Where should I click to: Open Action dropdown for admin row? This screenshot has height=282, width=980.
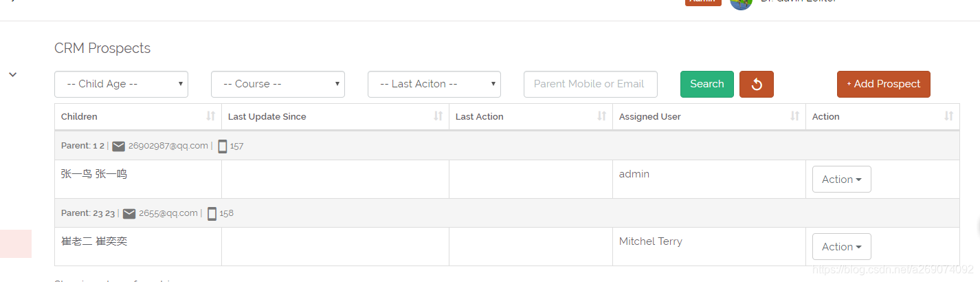coord(841,180)
